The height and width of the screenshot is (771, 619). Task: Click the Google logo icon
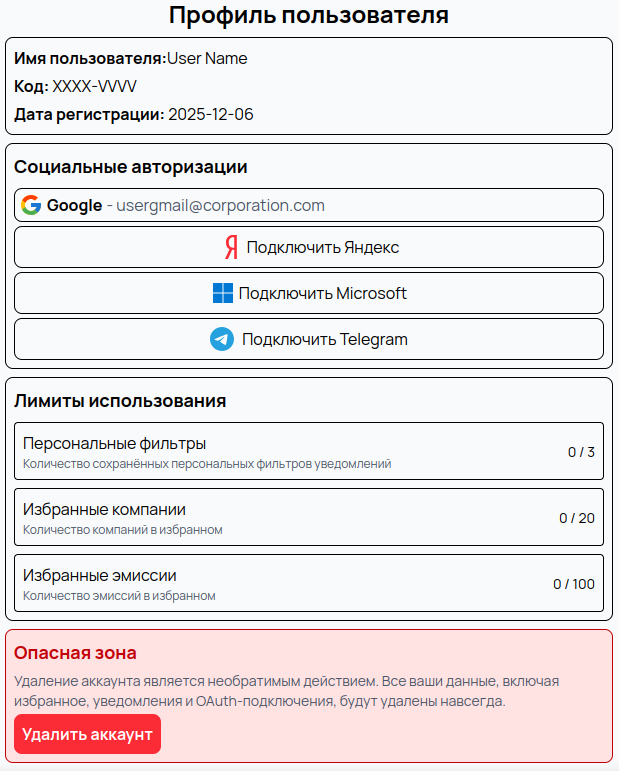click(31, 205)
